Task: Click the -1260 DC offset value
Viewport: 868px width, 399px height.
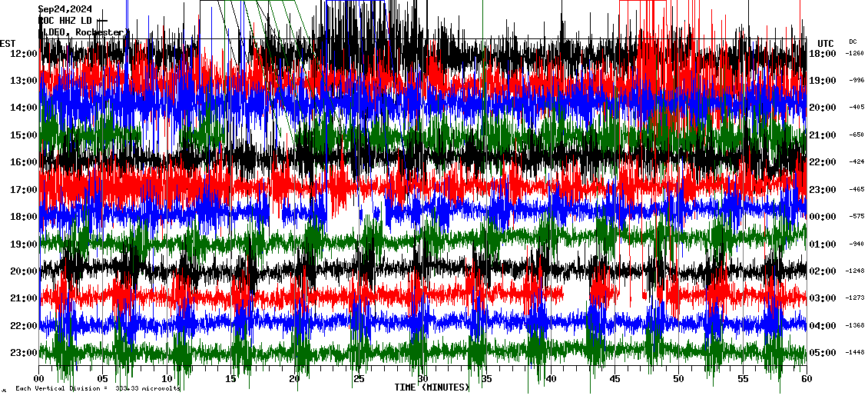Action: pyautogui.click(x=855, y=54)
